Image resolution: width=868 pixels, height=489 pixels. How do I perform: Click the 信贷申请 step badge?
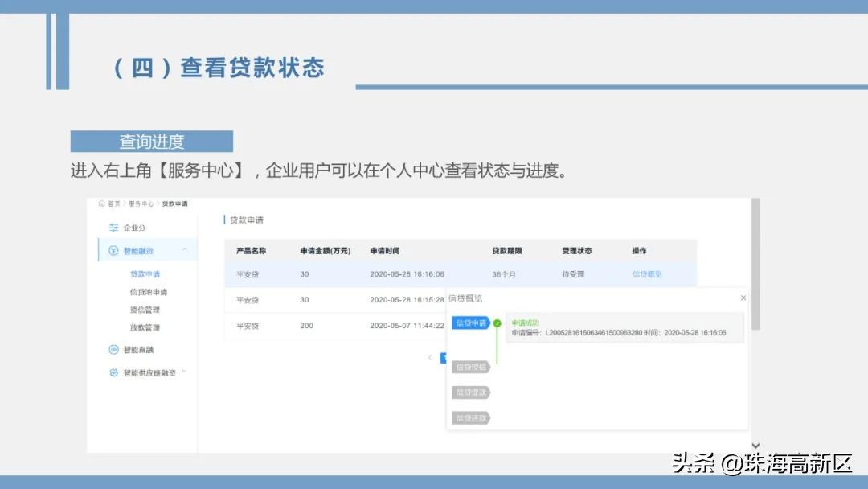click(x=471, y=323)
